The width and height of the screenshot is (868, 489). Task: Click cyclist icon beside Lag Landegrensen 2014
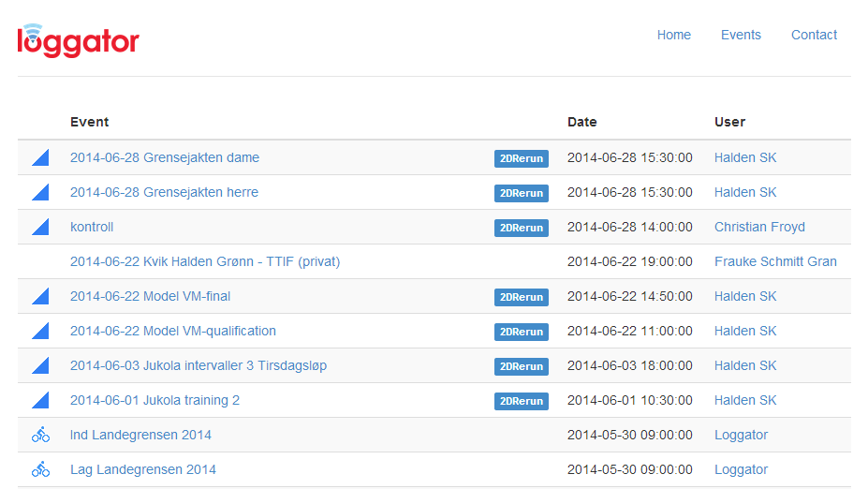tap(40, 469)
